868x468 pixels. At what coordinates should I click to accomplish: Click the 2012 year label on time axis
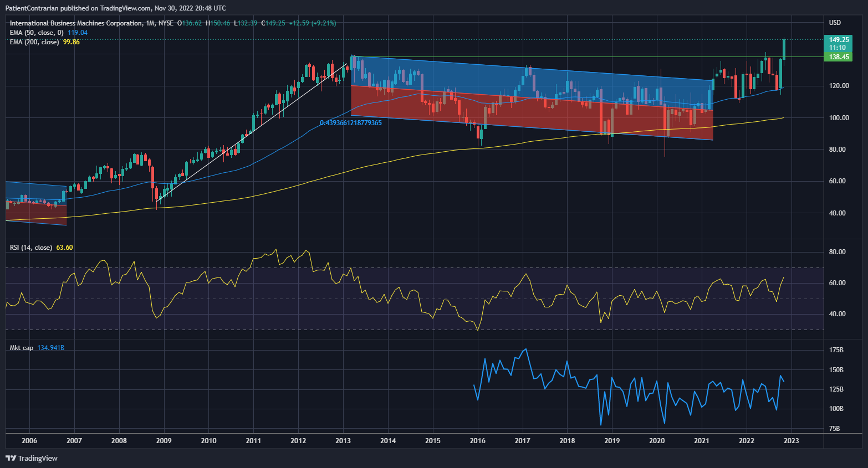click(298, 441)
